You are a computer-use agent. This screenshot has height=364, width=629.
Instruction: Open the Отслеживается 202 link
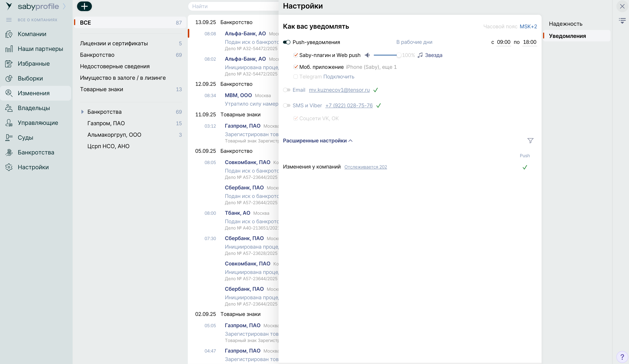[365, 167]
